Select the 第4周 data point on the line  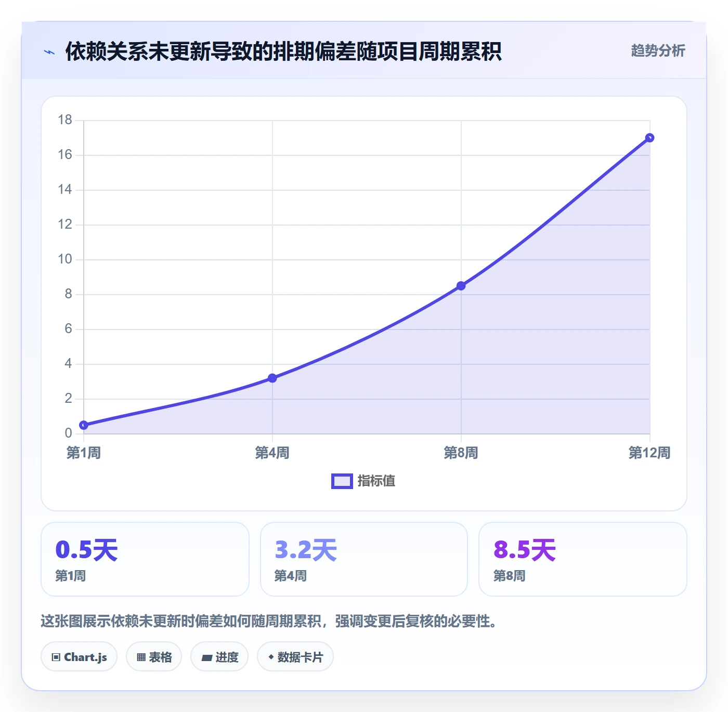tap(272, 378)
